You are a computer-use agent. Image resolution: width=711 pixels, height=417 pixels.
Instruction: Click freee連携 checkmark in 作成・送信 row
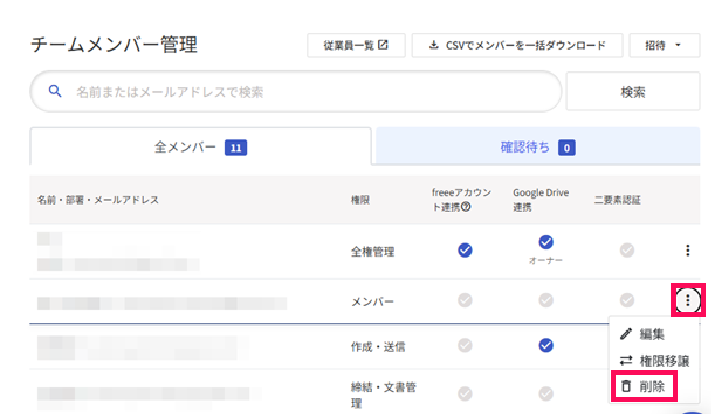coord(465,345)
